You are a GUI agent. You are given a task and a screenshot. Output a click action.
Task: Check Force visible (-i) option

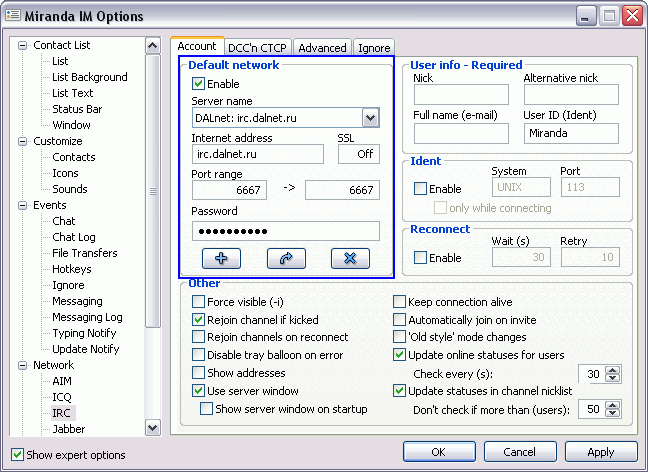click(198, 302)
